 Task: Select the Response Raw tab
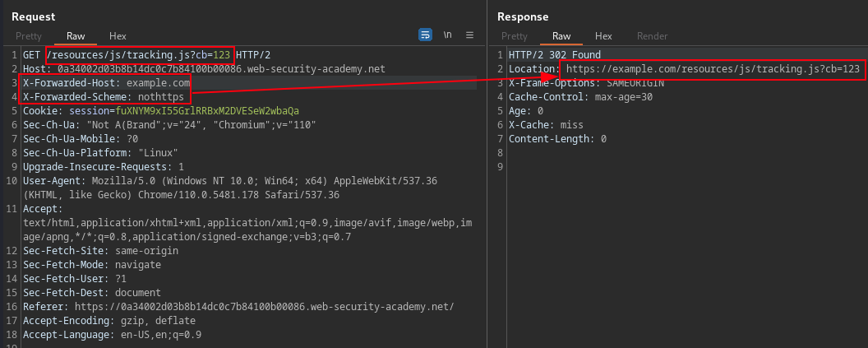coord(561,36)
